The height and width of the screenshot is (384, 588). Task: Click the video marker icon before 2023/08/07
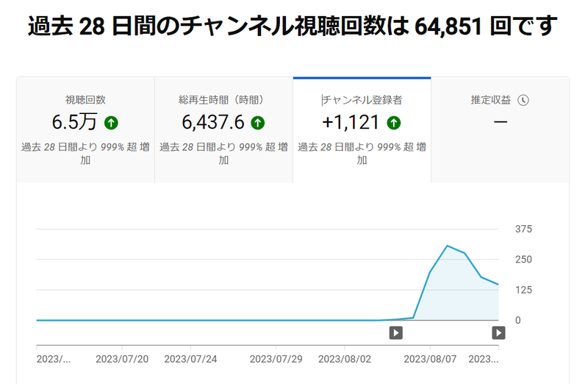pos(396,333)
